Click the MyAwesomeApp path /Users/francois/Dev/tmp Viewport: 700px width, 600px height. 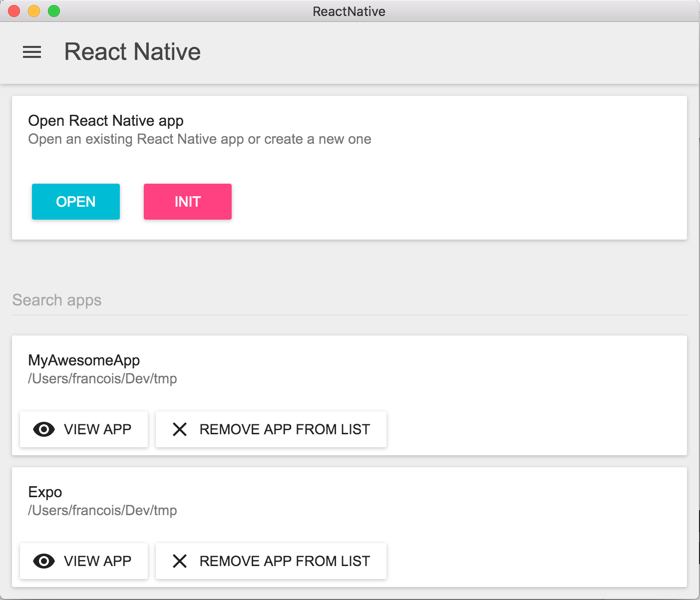coord(102,379)
